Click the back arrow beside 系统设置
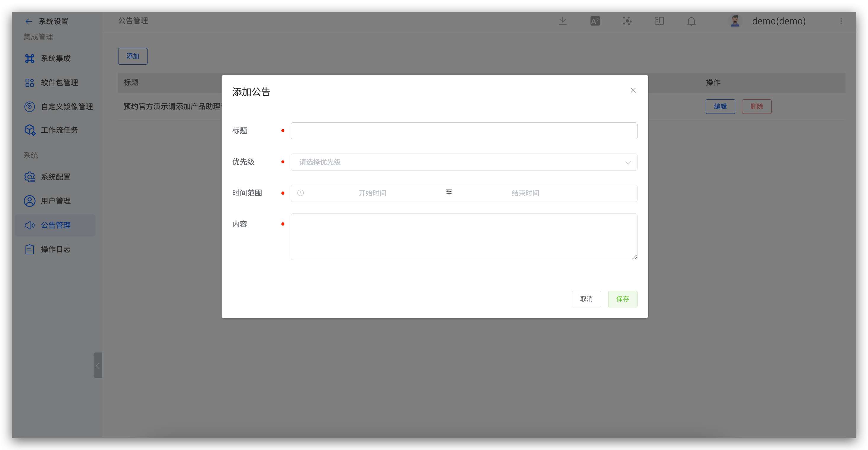Image resolution: width=868 pixels, height=450 pixels. 29,22
